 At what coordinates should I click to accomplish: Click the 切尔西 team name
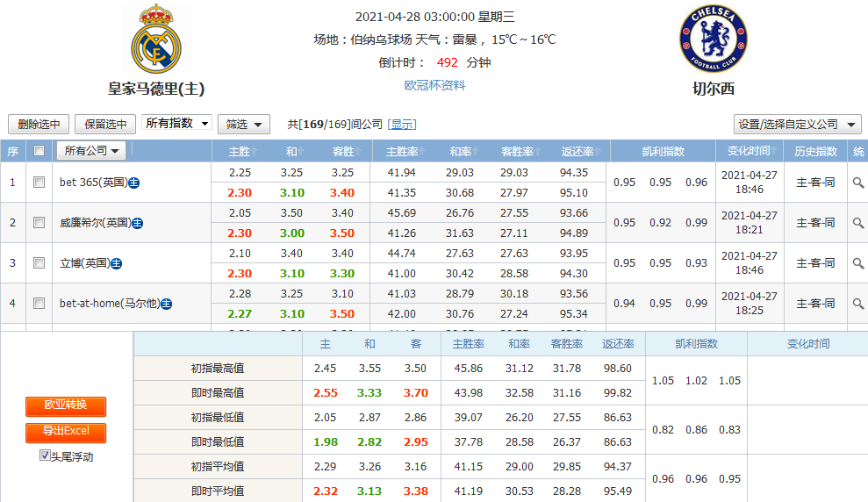click(x=713, y=89)
